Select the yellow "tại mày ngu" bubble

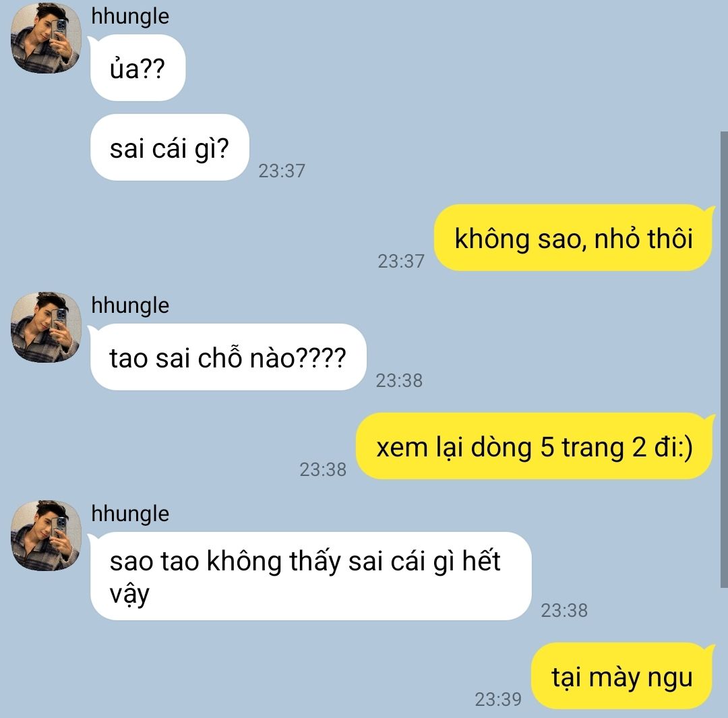tap(622, 676)
